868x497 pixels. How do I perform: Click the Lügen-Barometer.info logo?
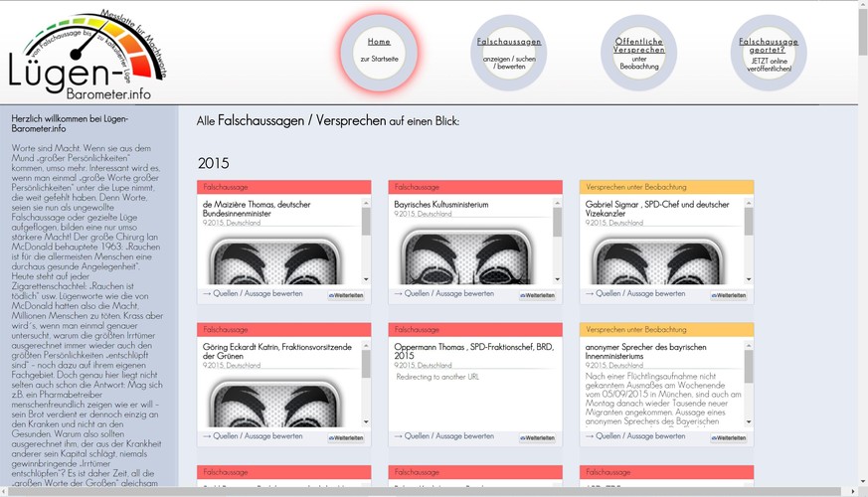[x=83, y=60]
